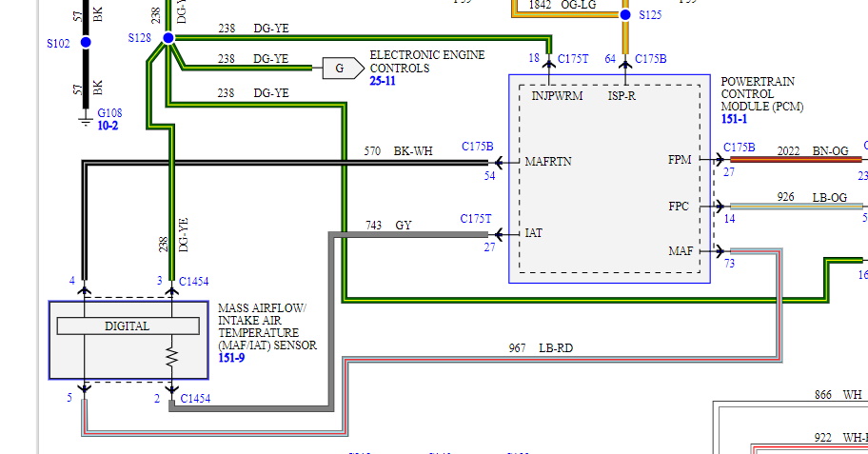Click the 570 BK-WH wire label

[399, 151]
